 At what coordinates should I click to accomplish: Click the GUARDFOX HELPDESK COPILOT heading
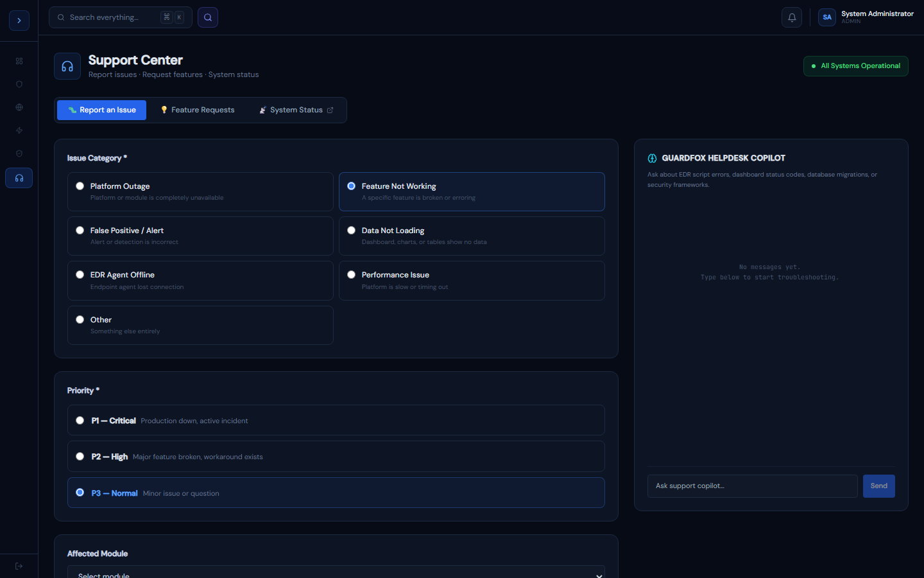[723, 158]
